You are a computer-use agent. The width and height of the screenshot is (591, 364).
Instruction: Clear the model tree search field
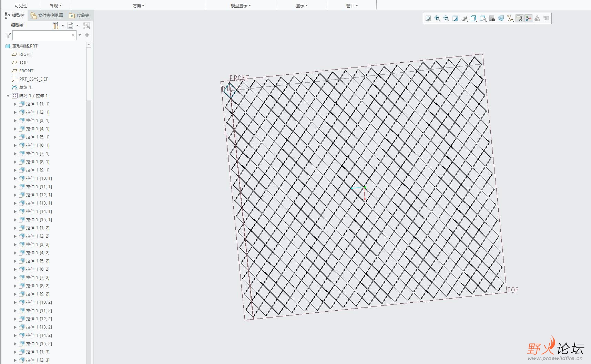(x=73, y=35)
